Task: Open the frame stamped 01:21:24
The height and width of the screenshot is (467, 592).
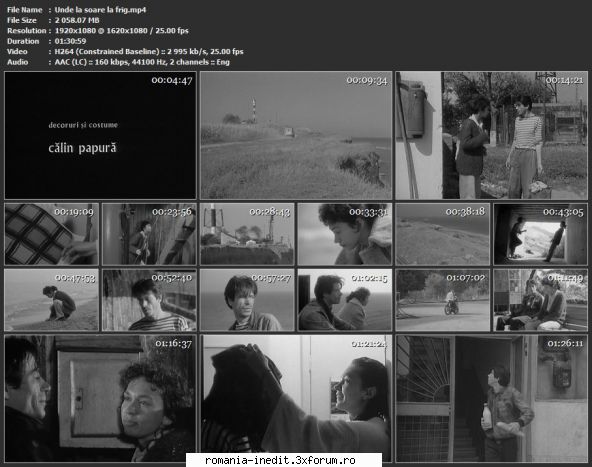Action: point(296,398)
